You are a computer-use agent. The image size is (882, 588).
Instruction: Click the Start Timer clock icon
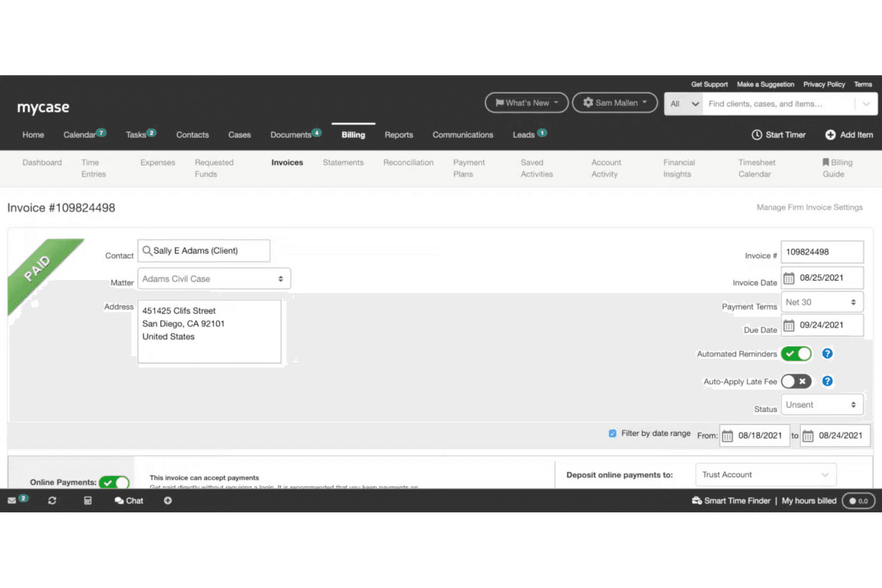point(757,135)
